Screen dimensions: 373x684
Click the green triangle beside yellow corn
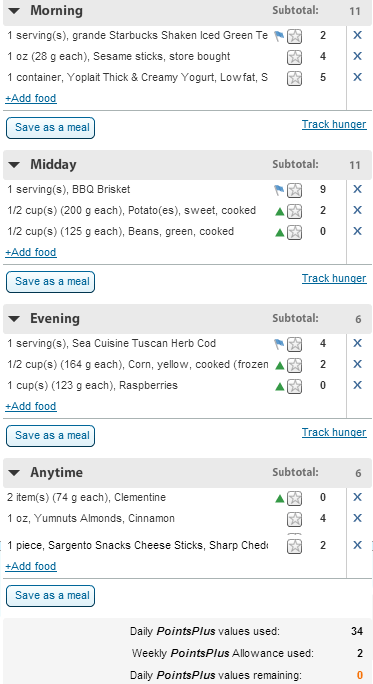click(x=280, y=366)
